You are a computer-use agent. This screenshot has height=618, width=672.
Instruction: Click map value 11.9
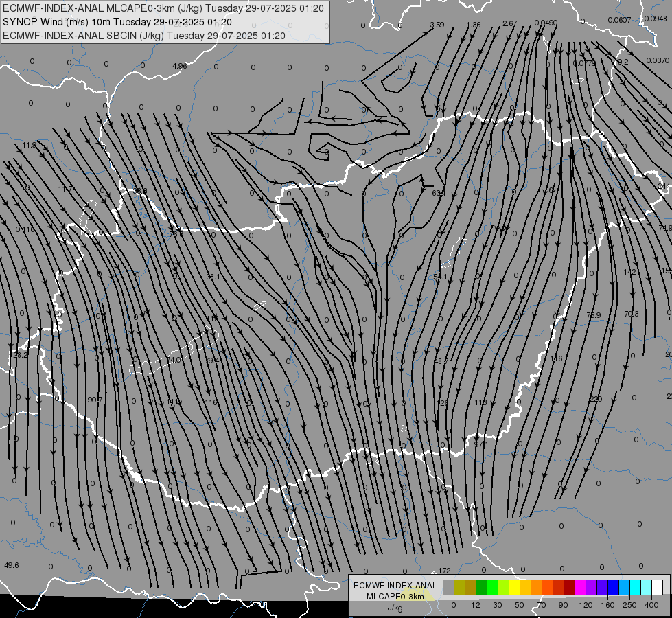(30, 145)
